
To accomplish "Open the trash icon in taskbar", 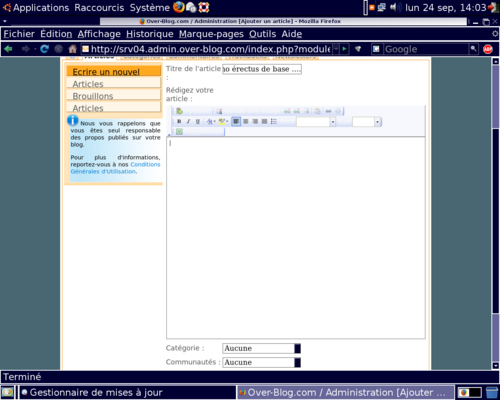I will coord(492,392).
